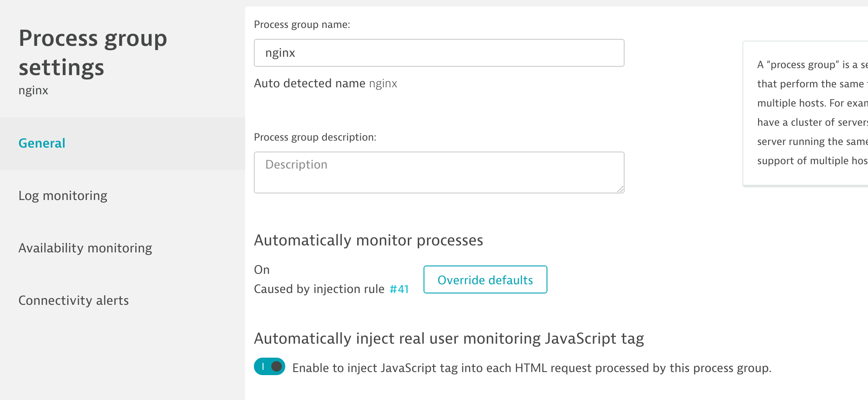Go to Connectivity alerts section
Viewport: 868px width, 400px height.
73,300
